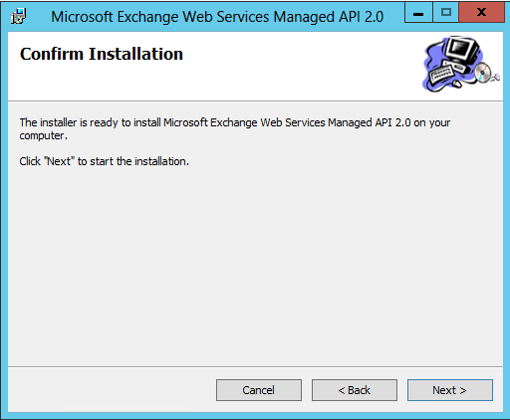Minimize the installer window
Screen dimensions: 510x420
(x=418, y=13)
